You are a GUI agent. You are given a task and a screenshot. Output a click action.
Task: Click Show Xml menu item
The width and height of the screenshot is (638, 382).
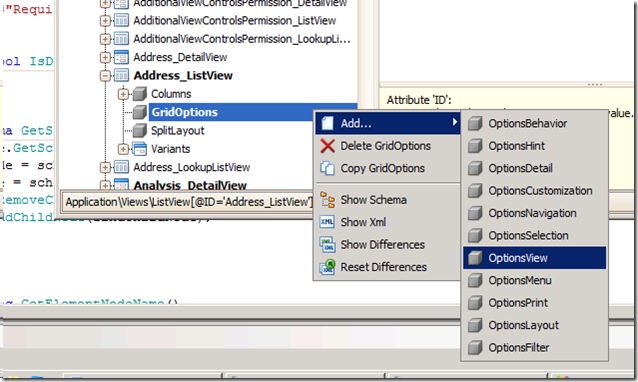[x=388, y=222]
